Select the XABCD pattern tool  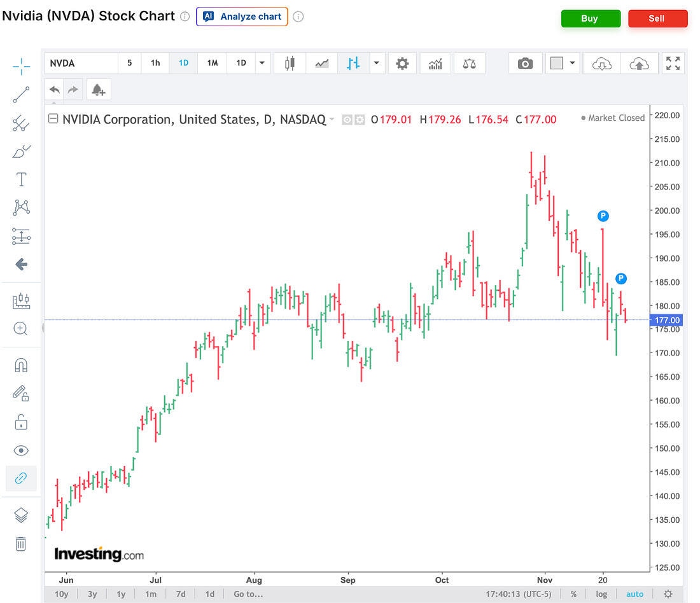[21, 207]
